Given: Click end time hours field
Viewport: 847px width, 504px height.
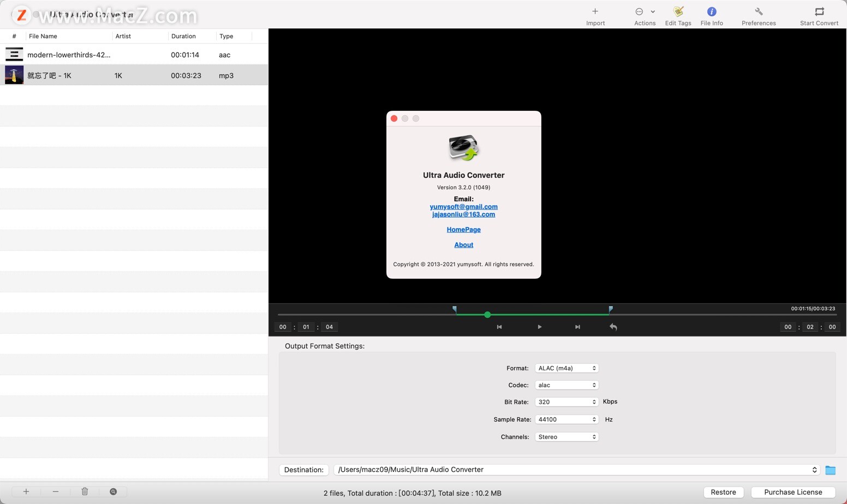Looking at the screenshot, I should (x=788, y=327).
